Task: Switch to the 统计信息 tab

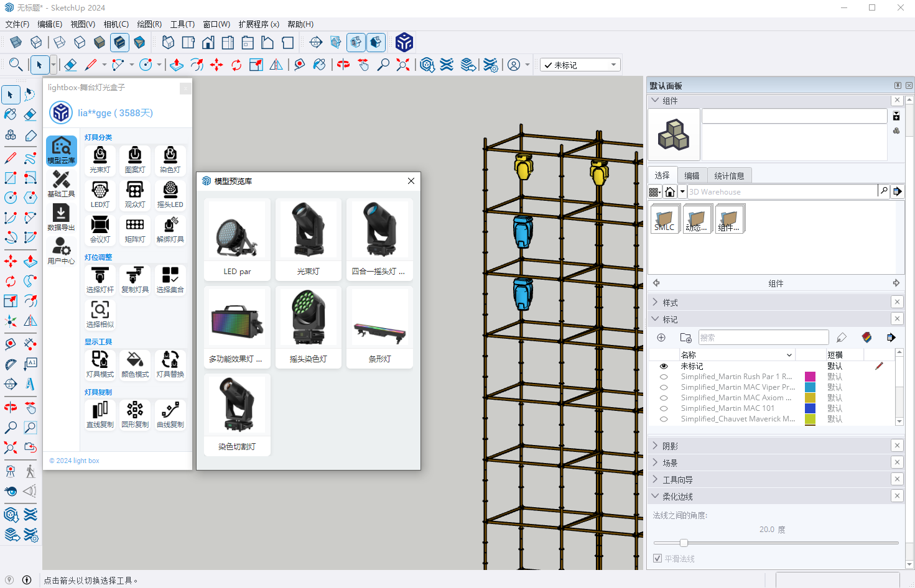Action: click(729, 176)
